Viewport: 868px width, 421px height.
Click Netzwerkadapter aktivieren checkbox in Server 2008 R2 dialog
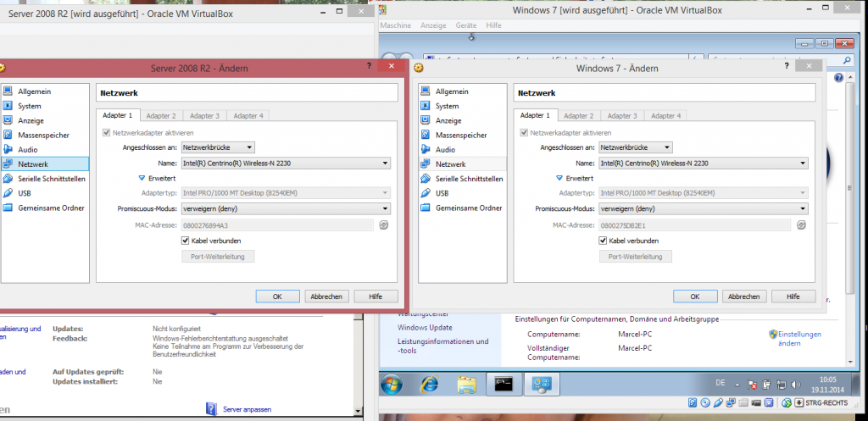pos(106,133)
